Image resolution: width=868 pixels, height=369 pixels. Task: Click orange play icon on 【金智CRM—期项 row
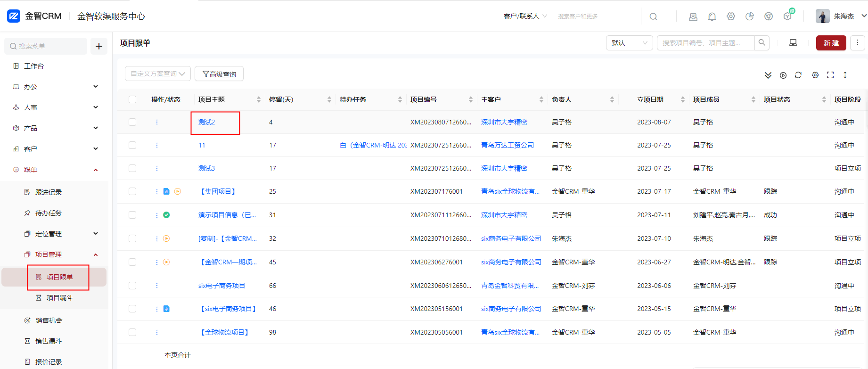tap(166, 262)
